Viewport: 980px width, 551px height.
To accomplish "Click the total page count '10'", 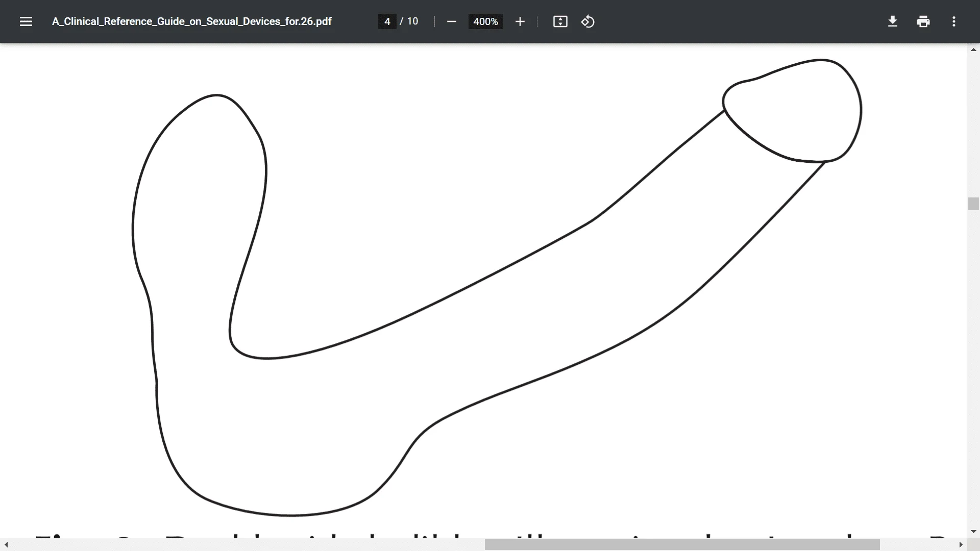I will pos(412,21).
